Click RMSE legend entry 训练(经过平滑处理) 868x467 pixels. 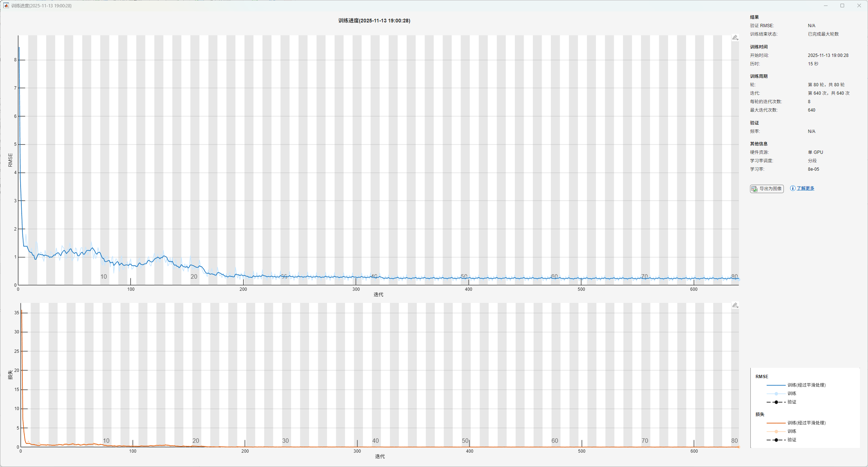(x=806, y=385)
